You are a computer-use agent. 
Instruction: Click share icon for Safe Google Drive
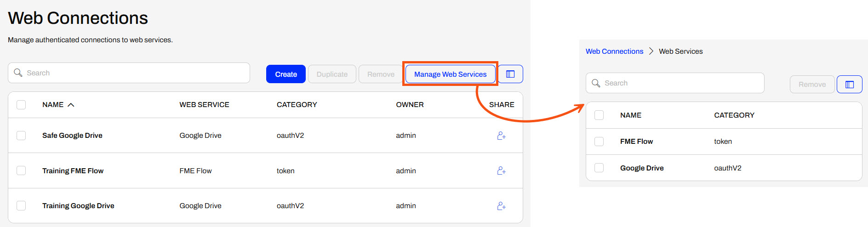click(501, 136)
